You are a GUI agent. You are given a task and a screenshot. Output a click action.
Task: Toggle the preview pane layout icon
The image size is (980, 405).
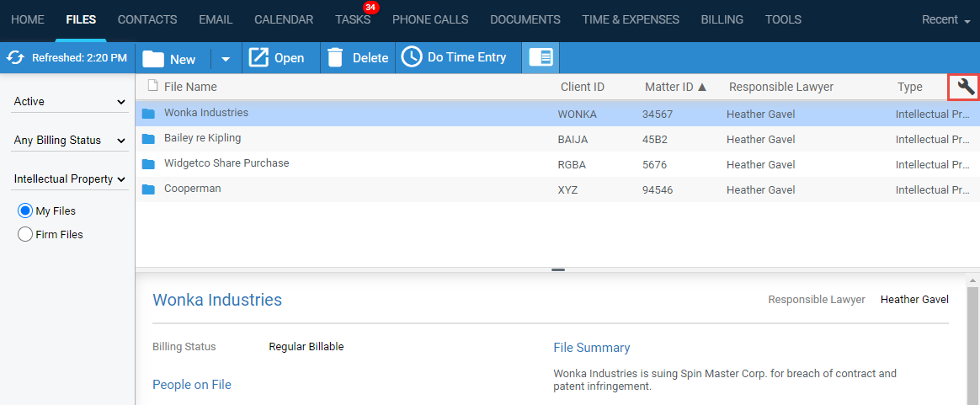click(x=541, y=58)
